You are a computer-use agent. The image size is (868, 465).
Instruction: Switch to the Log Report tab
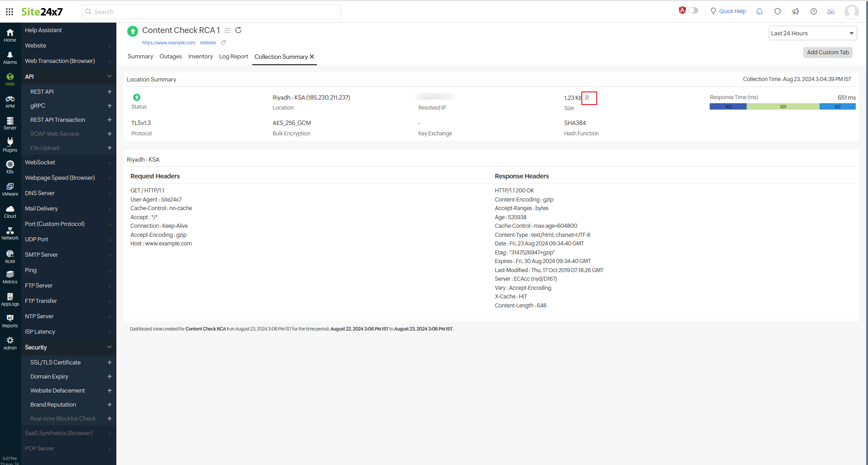[x=233, y=57]
